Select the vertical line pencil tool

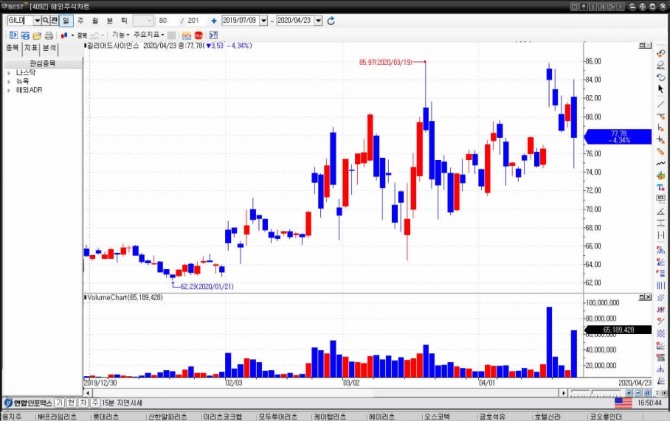click(x=661, y=128)
